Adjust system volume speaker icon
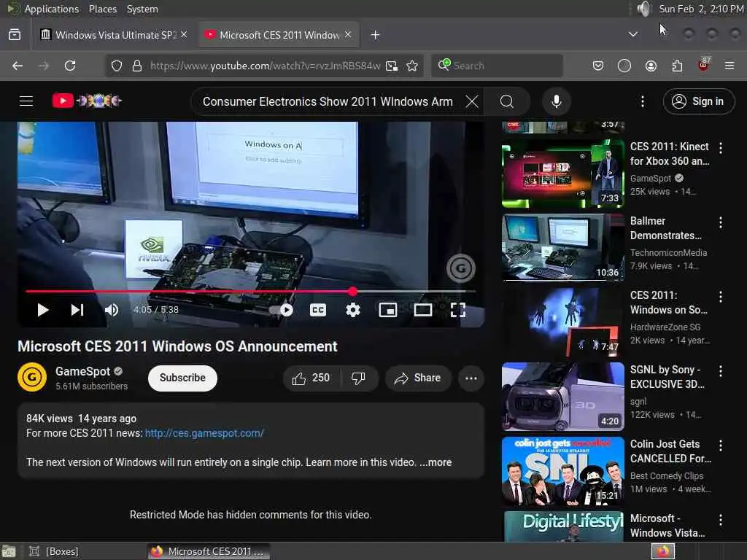This screenshot has width=747, height=560. (644, 9)
